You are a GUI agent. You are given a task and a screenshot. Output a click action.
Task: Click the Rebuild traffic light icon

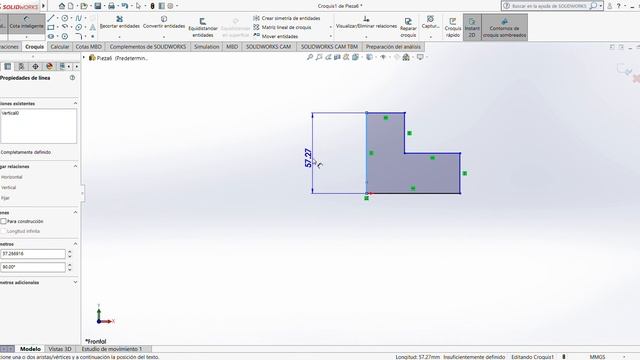point(152,6)
